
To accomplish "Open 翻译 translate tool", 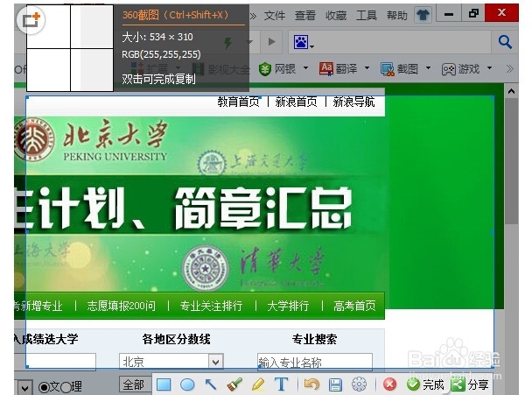I will (x=339, y=69).
